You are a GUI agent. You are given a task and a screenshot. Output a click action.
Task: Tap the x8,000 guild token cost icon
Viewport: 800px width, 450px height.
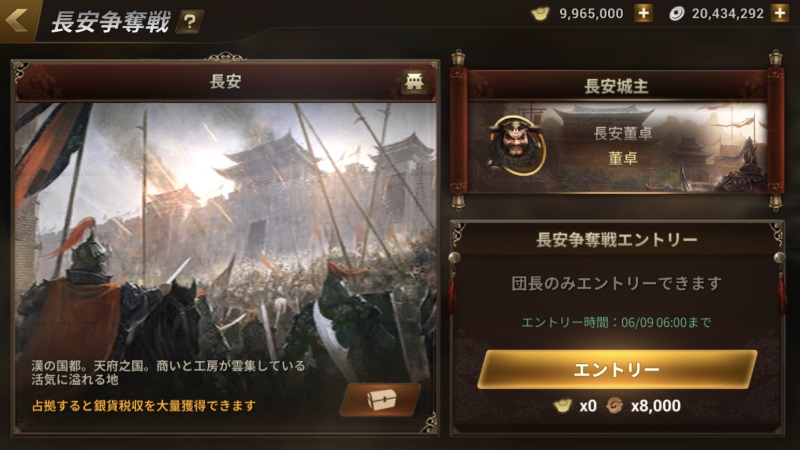pyautogui.click(x=614, y=406)
